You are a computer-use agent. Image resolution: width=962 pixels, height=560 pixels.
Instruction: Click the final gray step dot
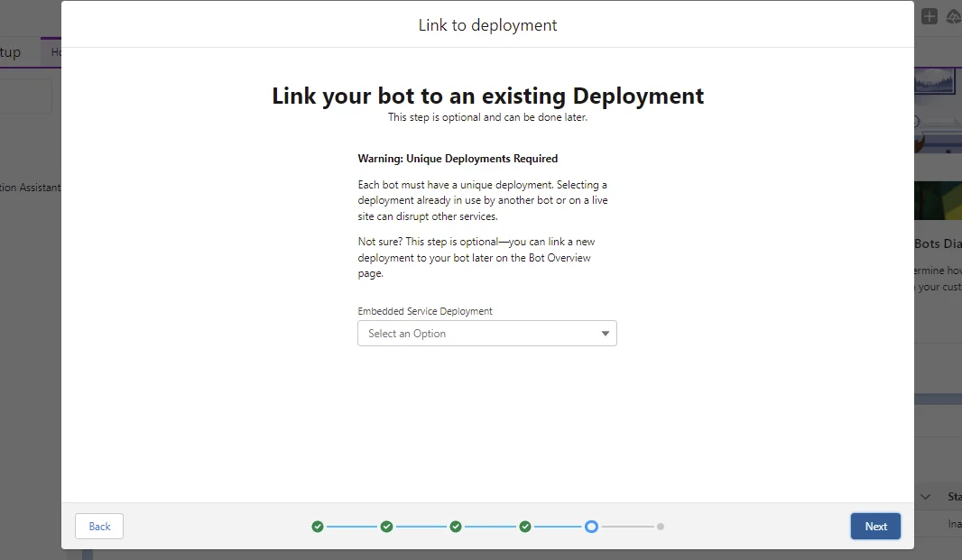(661, 526)
